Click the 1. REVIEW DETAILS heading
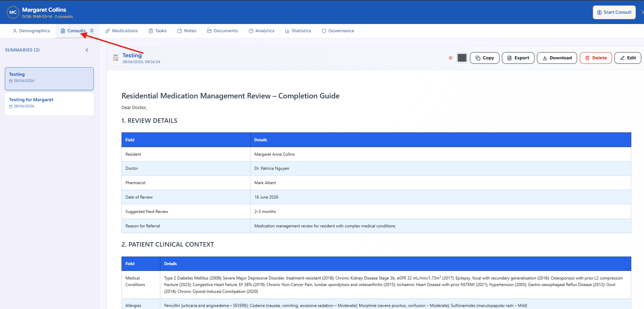 [x=149, y=121]
